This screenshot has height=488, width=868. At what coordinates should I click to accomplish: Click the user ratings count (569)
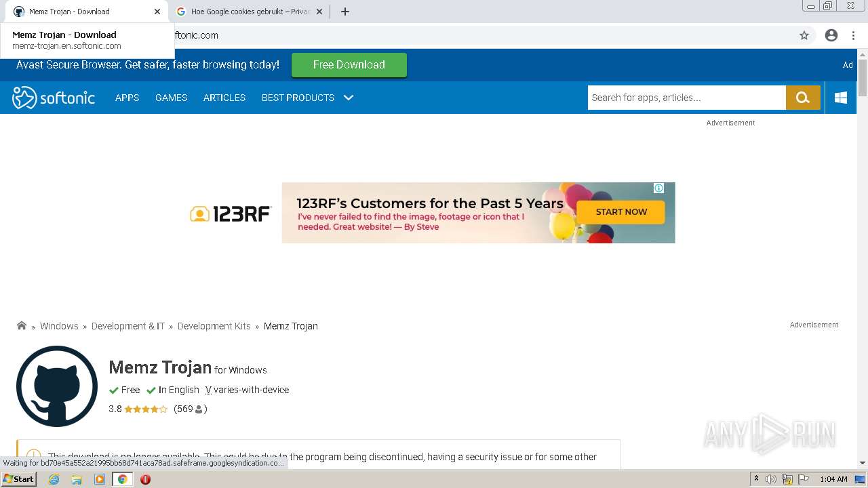[x=191, y=409]
